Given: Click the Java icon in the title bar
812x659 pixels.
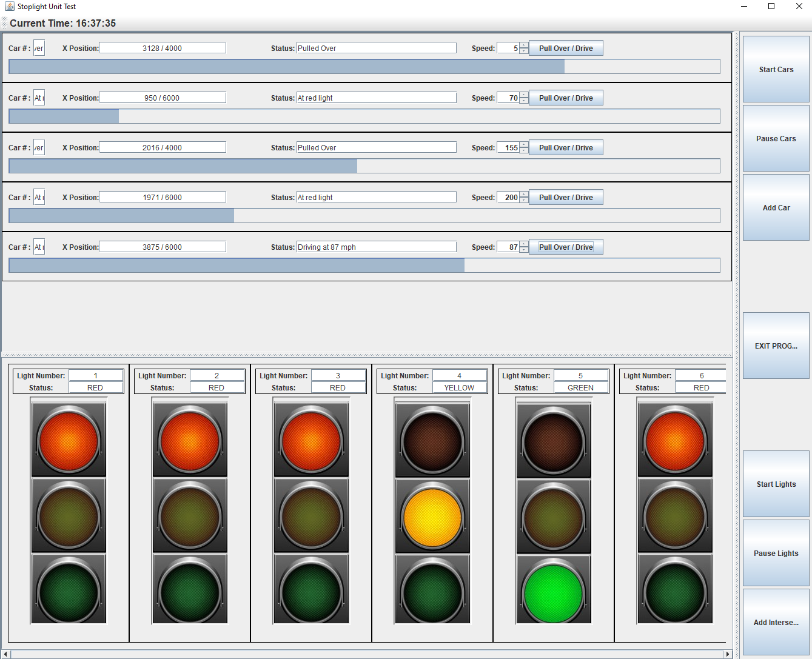Looking at the screenshot, I should click(x=9, y=7).
